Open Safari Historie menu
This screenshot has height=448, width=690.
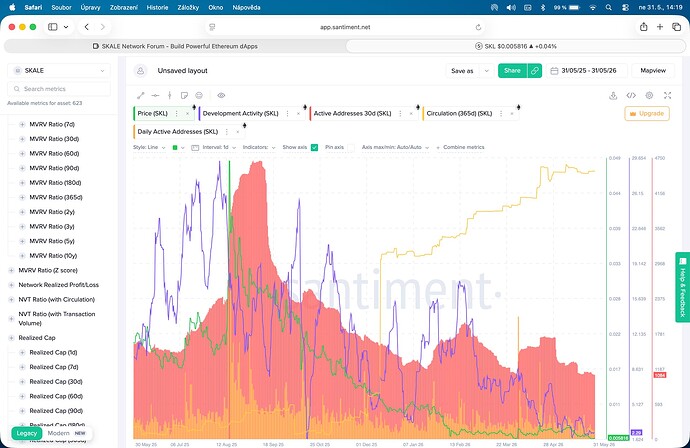pos(158,7)
